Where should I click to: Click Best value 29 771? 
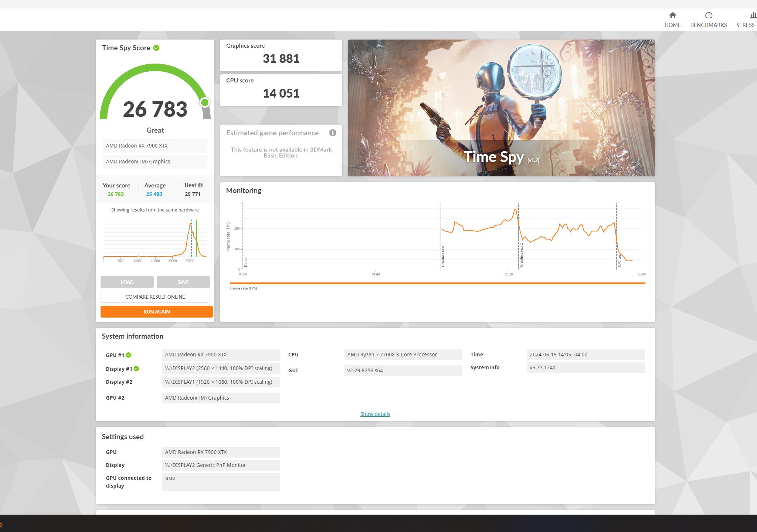coord(193,194)
